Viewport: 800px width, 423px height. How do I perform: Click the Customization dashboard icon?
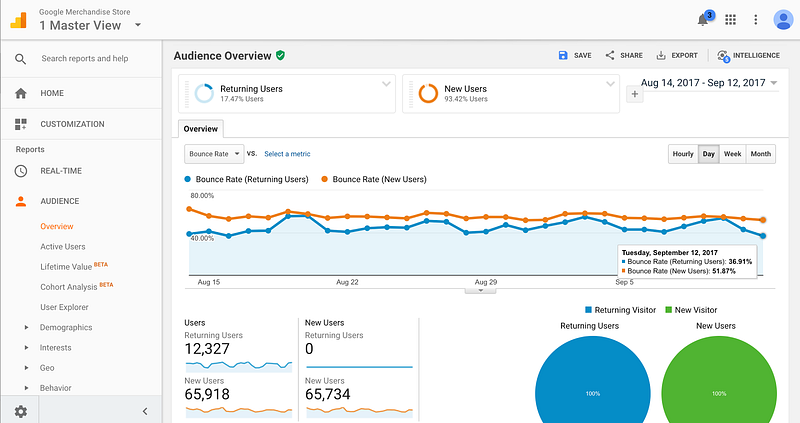(21, 124)
